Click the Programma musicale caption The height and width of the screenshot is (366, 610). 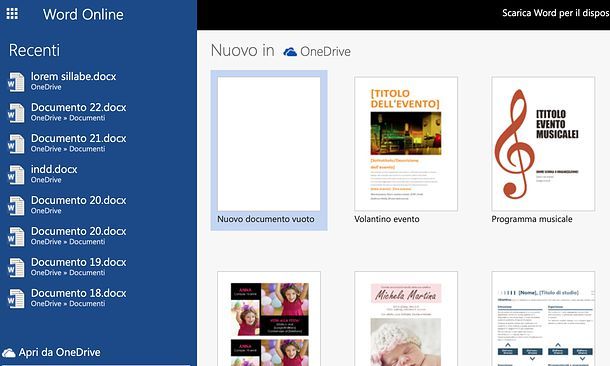click(x=532, y=219)
